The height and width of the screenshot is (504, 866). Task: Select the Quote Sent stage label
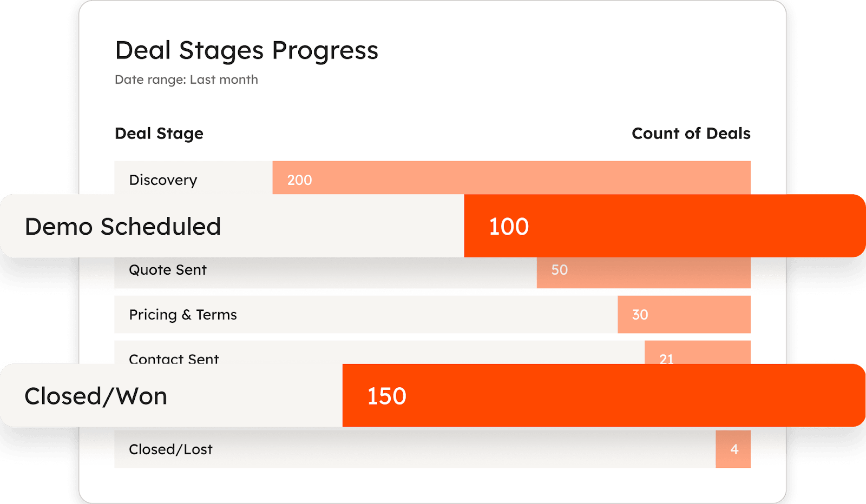pos(168,270)
